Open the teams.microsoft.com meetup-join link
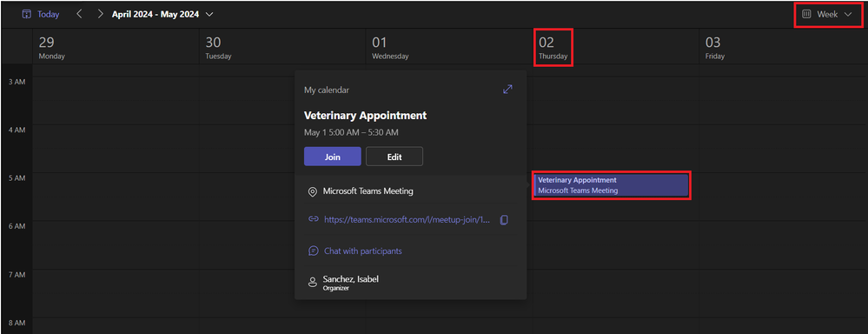Viewport: 868px width, 334px height. pos(407,219)
